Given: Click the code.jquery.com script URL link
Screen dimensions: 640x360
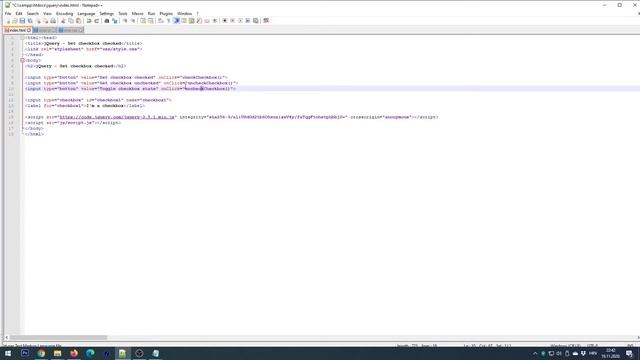Looking at the screenshot, I should (117, 117).
